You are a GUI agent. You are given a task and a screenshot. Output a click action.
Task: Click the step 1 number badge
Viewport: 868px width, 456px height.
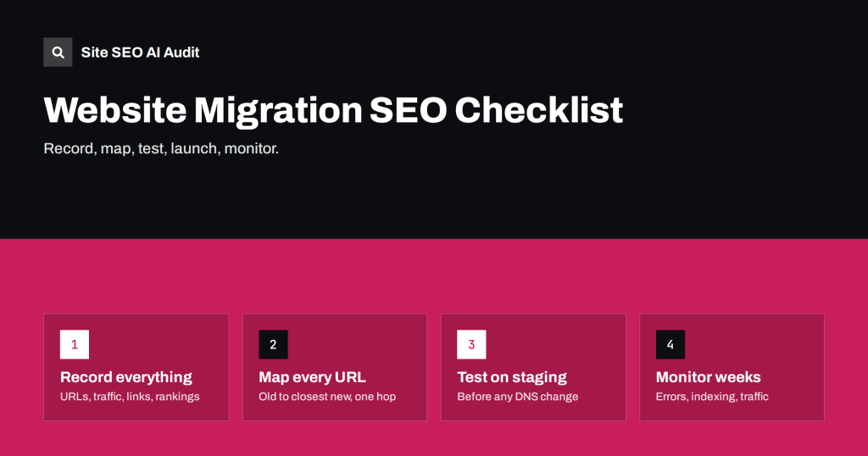coord(75,344)
